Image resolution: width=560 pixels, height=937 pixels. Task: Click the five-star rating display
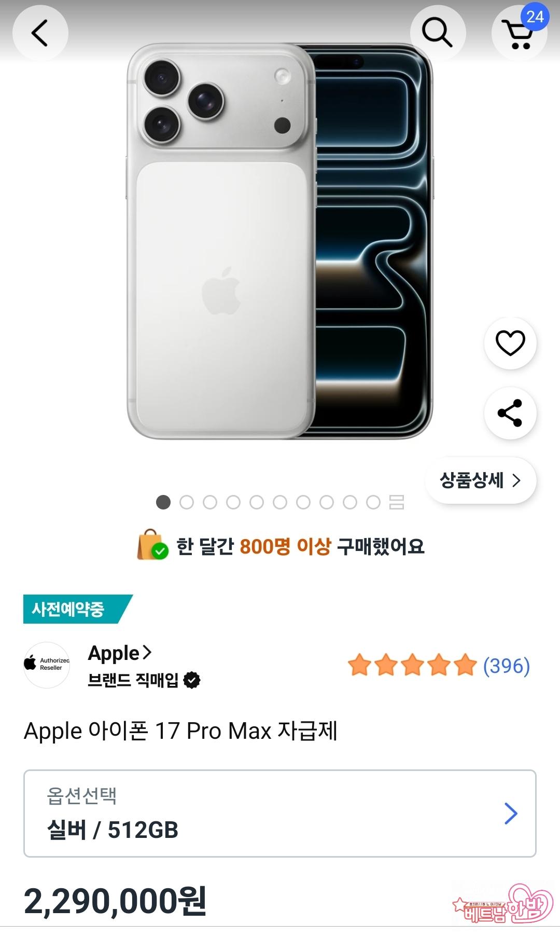click(x=412, y=666)
